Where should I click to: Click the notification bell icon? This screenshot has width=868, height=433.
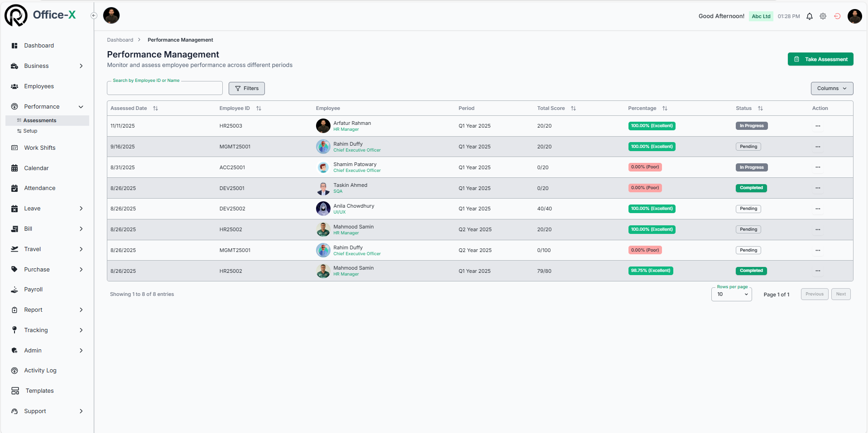pyautogui.click(x=810, y=16)
